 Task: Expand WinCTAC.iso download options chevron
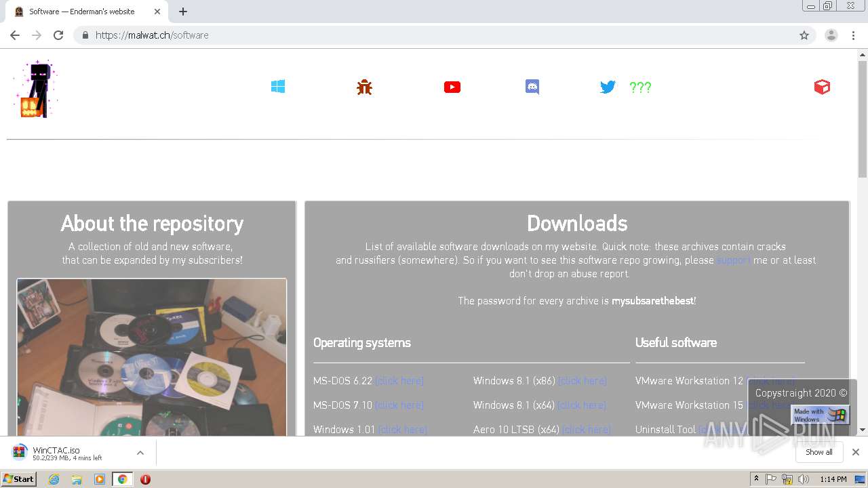pyautogui.click(x=140, y=453)
